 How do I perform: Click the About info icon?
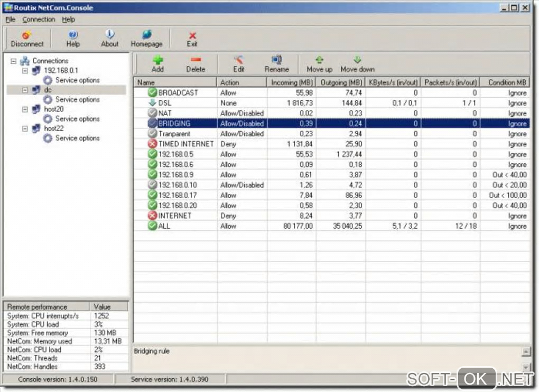(x=110, y=34)
